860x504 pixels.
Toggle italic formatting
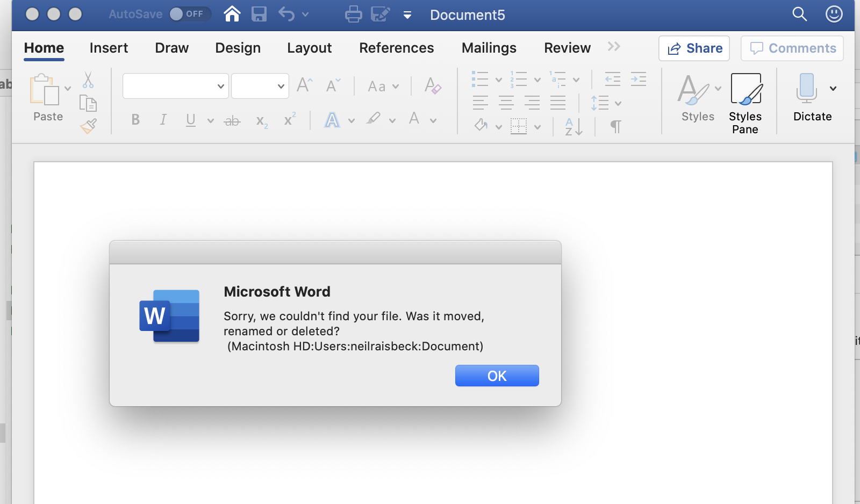[x=163, y=120]
